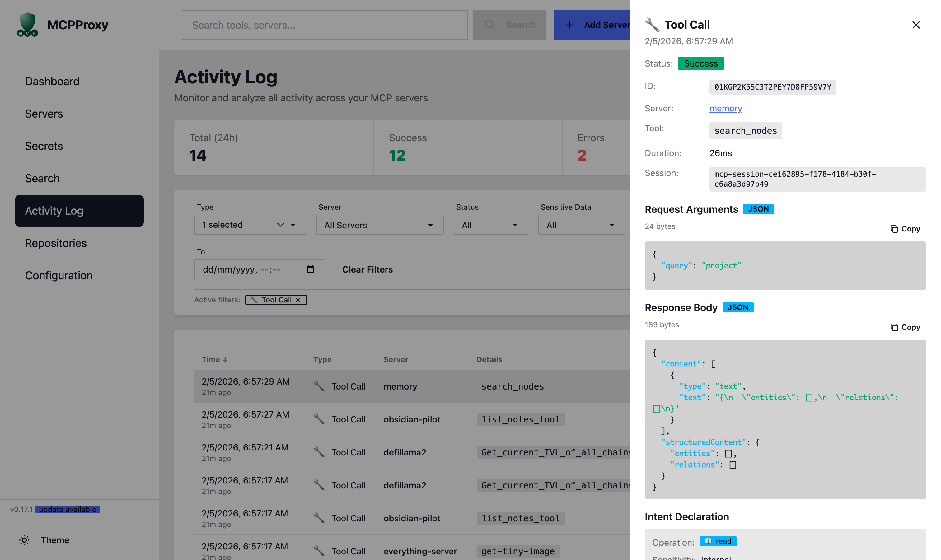This screenshot has height=560, width=941.
Task: Click the wrench icon on the search_nodes row
Action: pos(319,386)
